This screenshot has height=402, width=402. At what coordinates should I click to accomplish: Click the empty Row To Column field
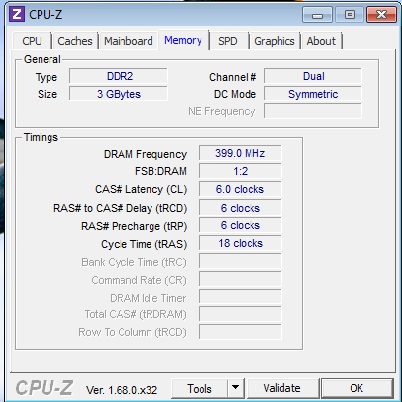click(240, 332)
